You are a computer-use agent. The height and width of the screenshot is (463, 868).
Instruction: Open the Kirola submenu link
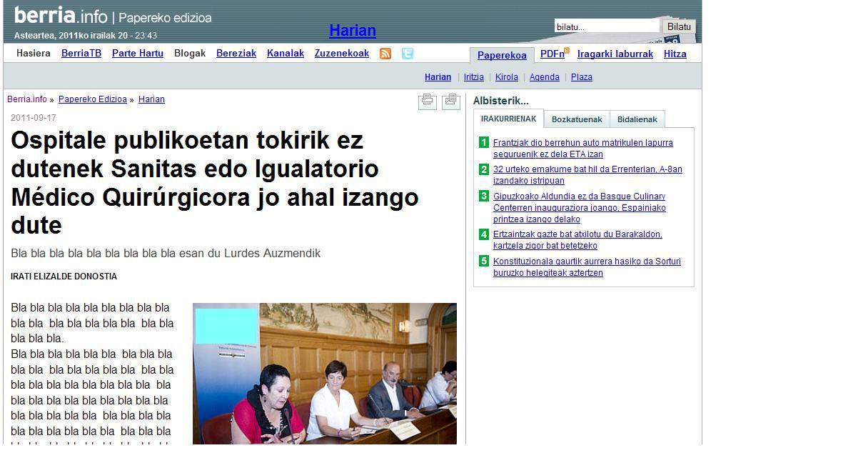coord(507,77)
